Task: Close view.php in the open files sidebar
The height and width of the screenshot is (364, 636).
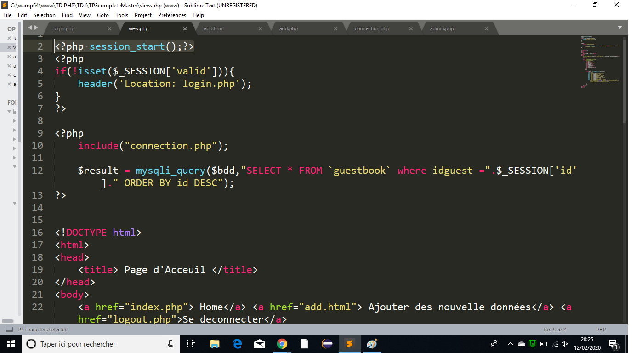Action: 9,47
